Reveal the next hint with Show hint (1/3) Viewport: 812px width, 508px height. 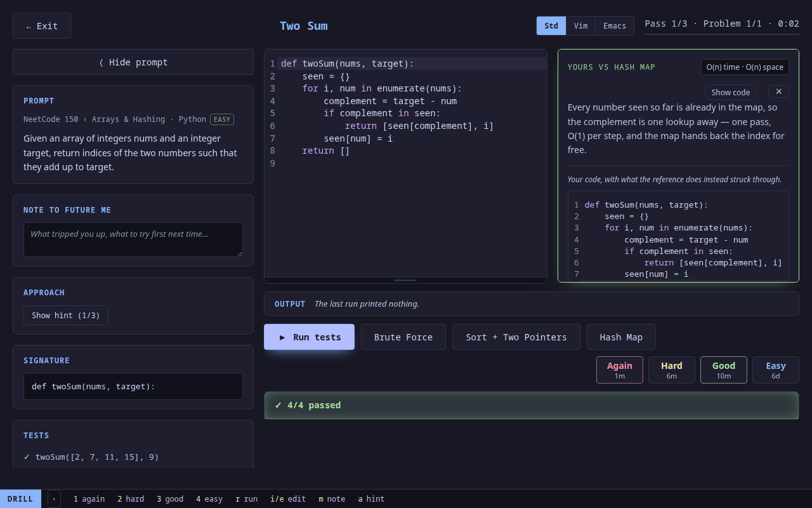coord(66,316)
